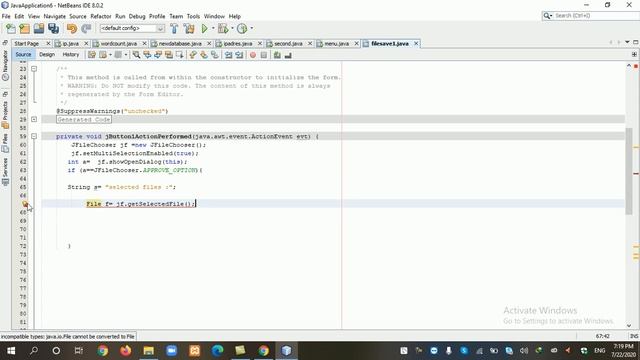Switch to the wordcount.java tab
This screenshot has height=360, width=640.
pyautogui.click(x=118, y=43)
